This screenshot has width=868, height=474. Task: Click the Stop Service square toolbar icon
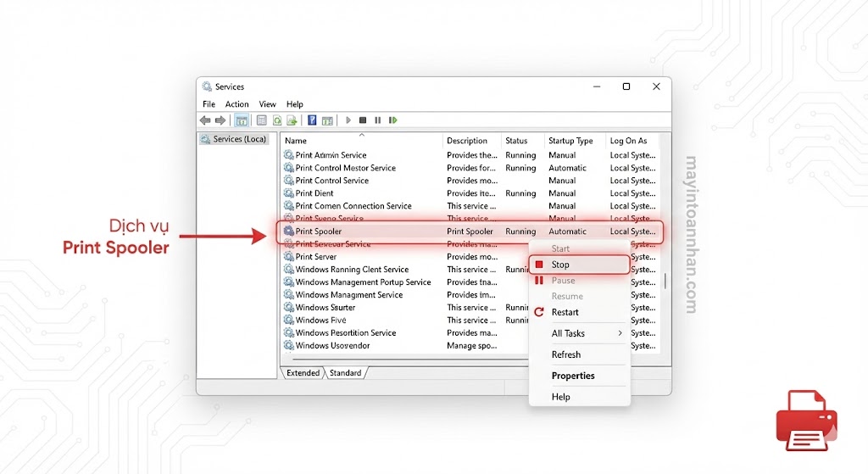(363, 120)
